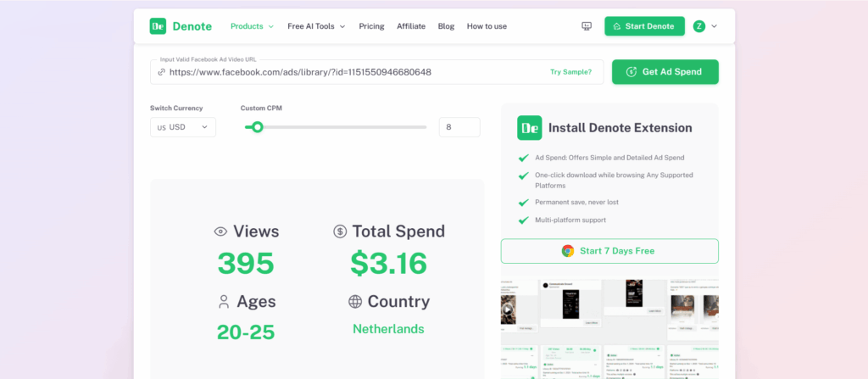Click the Try Sample? link
The image size is (868, 379).
(x=570, y=72)
